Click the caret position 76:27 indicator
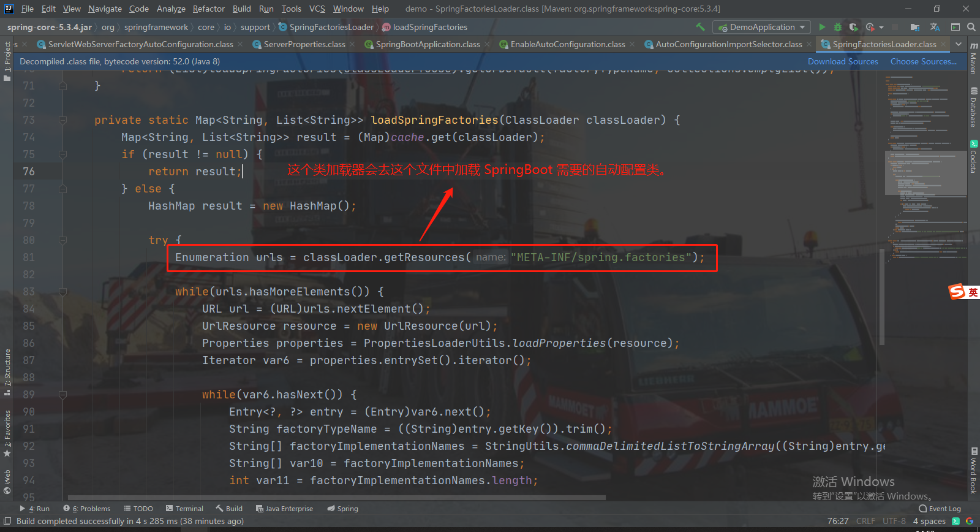The width and height of the screenshot is (980, 532). pos(838,521)
